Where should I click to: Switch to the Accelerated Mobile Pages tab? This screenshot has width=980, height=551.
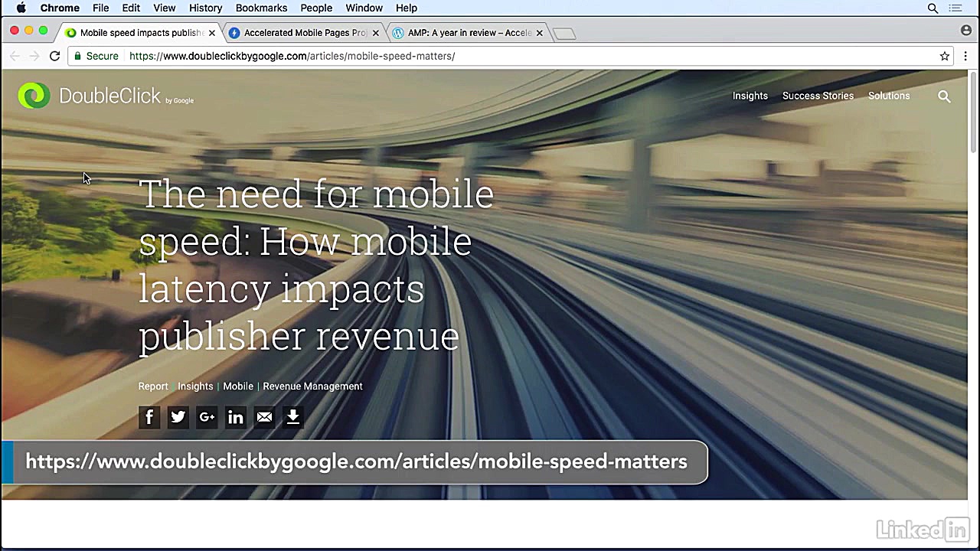click(304, 33)
